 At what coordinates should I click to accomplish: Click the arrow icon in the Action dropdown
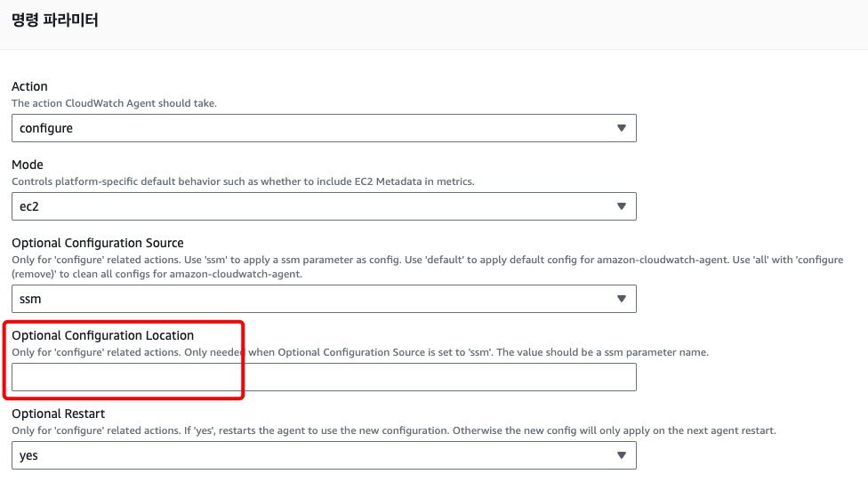coord(621,128)
